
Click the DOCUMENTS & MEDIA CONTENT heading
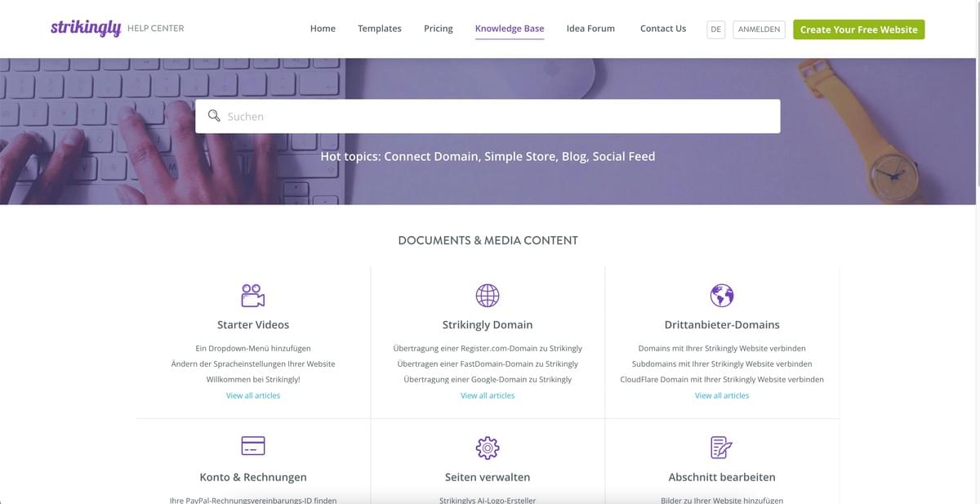coord(488,240)
